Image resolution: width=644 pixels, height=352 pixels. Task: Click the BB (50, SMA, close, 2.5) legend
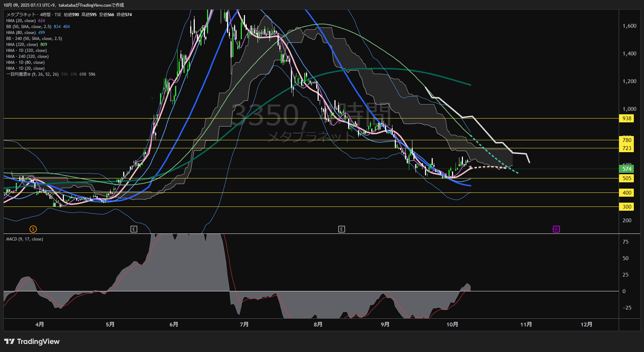click(x=29, y=27)
